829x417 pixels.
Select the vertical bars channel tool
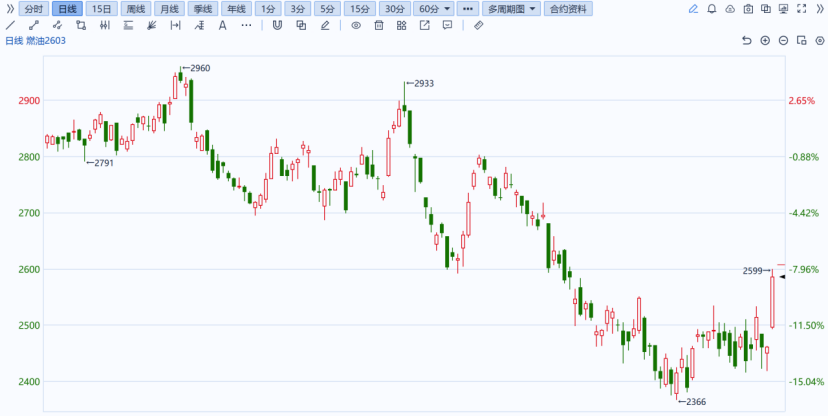pos(105,25)
